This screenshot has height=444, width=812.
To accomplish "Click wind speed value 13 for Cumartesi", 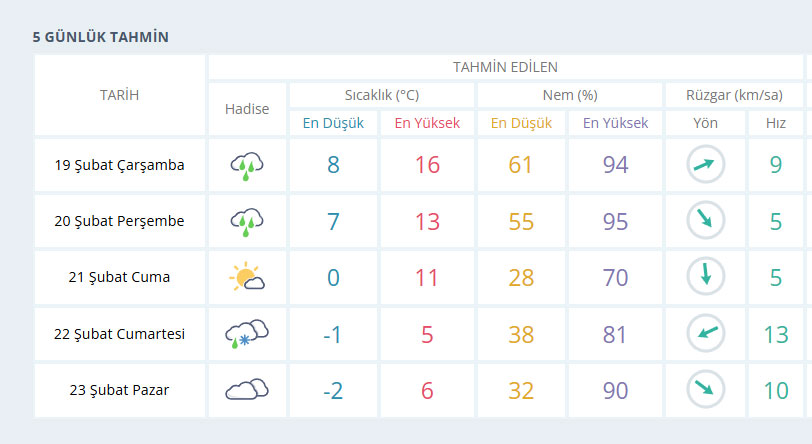I will [x=776, y=334].
